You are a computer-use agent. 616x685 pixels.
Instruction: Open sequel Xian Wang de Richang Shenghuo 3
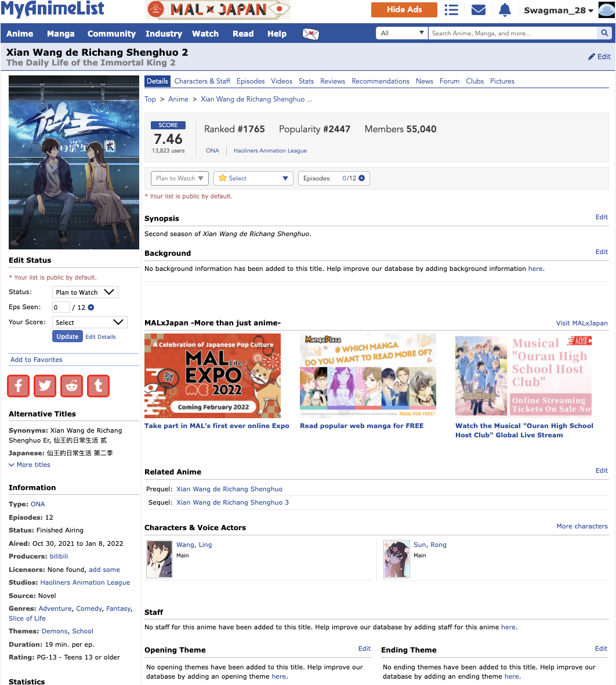232,502
